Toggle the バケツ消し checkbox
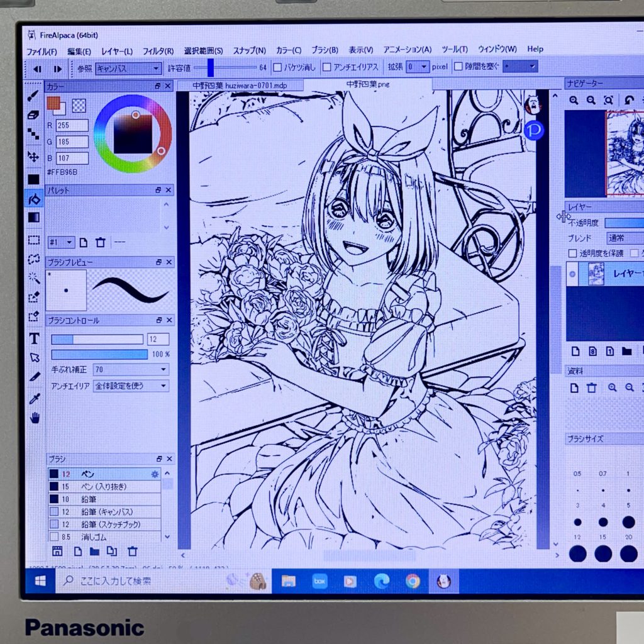This screenshot has width=644, height=644. click(277, 67)
